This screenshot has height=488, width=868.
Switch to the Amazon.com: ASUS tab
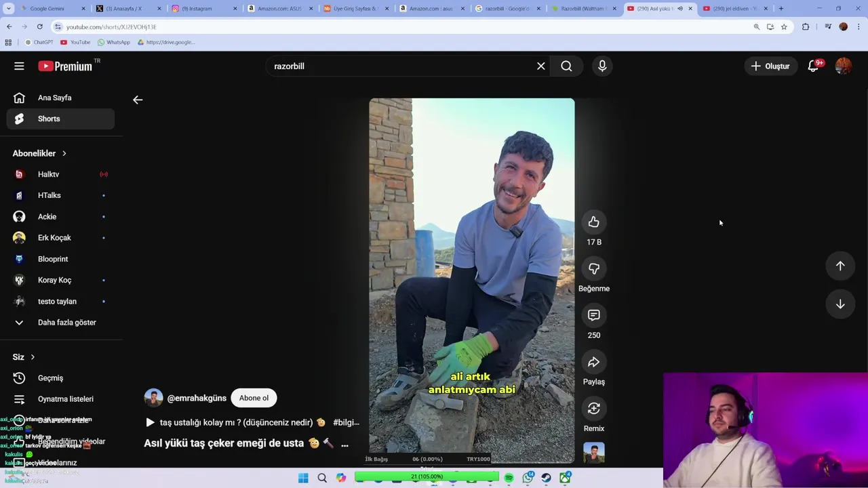click(x=279, y=9)
